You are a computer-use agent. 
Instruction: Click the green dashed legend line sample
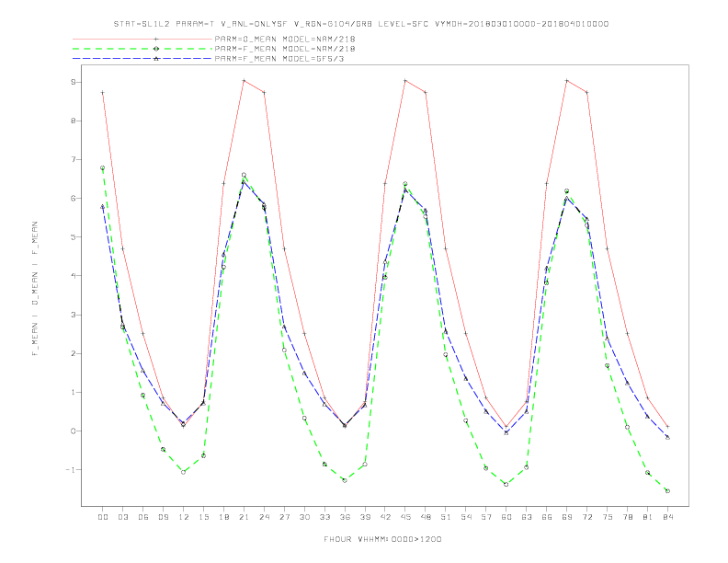142,49
